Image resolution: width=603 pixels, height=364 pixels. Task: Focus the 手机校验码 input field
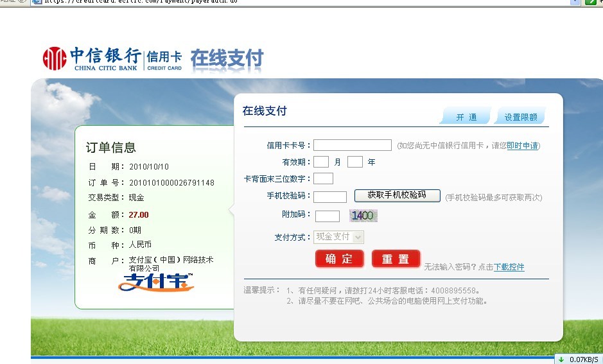pos(330,197)
